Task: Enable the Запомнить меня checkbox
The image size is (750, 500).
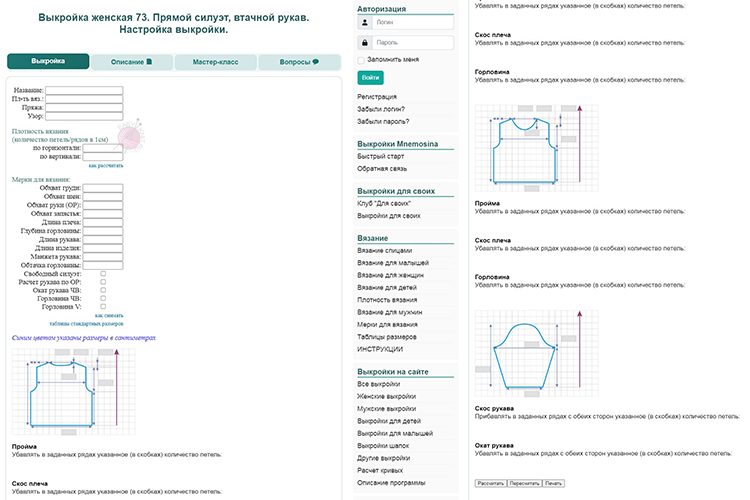Action: click(361, 60)
